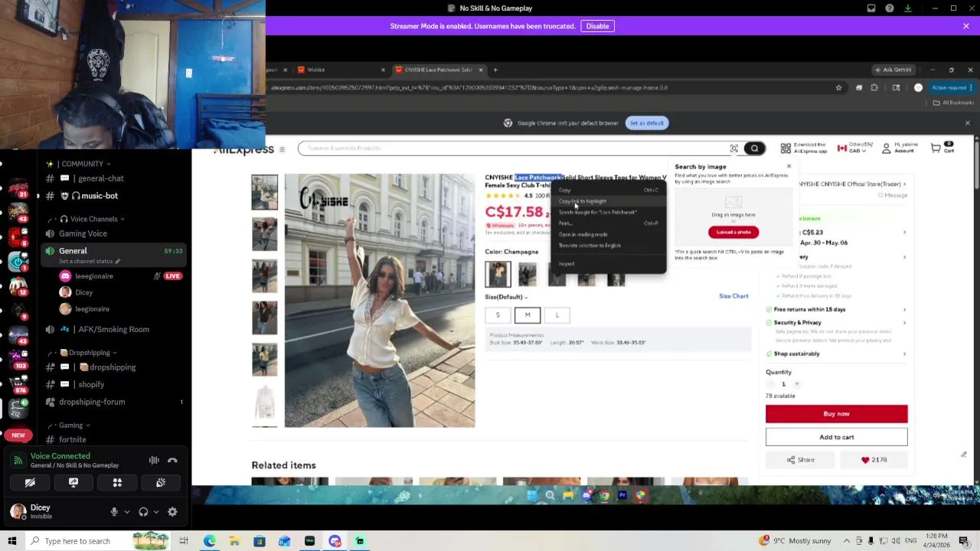The height and width of the screenshot is (551, 980).
Task: Open AliExpress categories hamburger menu
Action: tap(282, 149)
